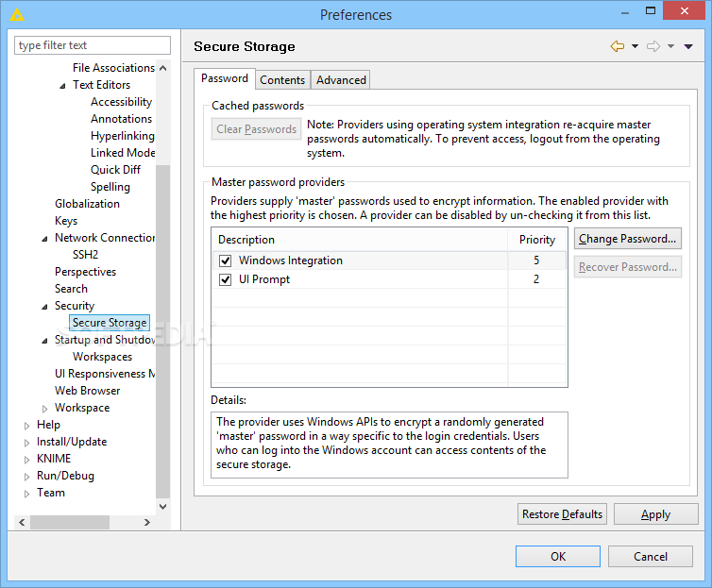
Task: Select the Windows Integration row text
Action: [291, 260]
